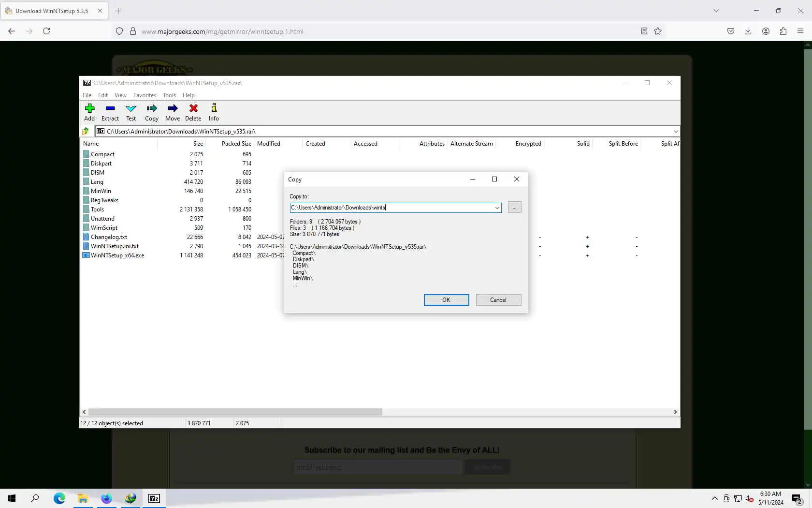812x508 pixels.
Task: Select the WinNTSetup_x64.exe file icon
Action: (x=86, y=255)
